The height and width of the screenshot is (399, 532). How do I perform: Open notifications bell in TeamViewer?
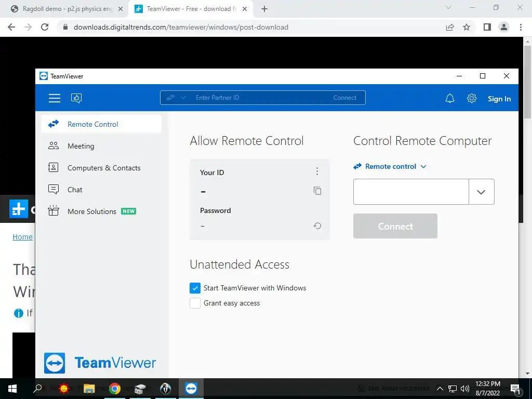[450, 98]
